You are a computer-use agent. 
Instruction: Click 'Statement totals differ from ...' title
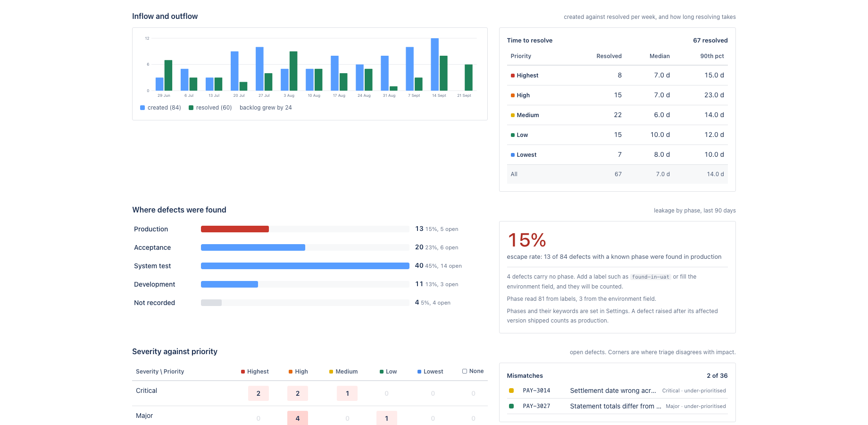coord(616,406)
